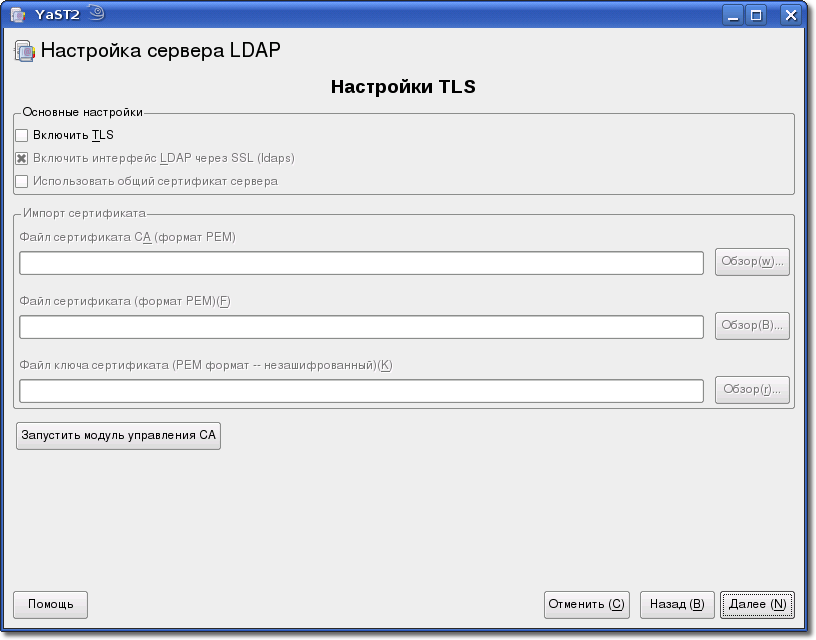
Task: Go back using 'Назад (B)'
Action: point(677,605)
